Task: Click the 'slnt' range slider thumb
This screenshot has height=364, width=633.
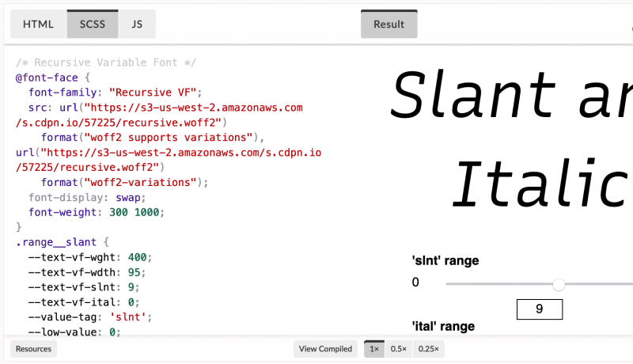Action: (559, 285)
